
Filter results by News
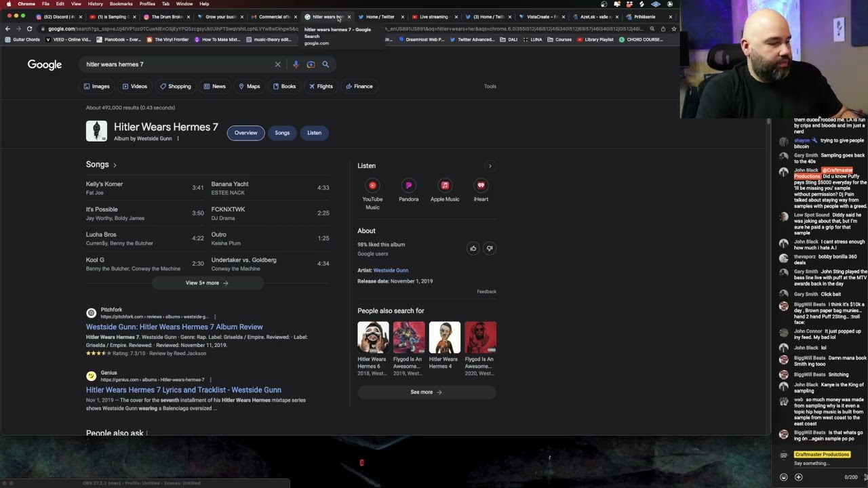pyautogui.click(x=214, y=86)
